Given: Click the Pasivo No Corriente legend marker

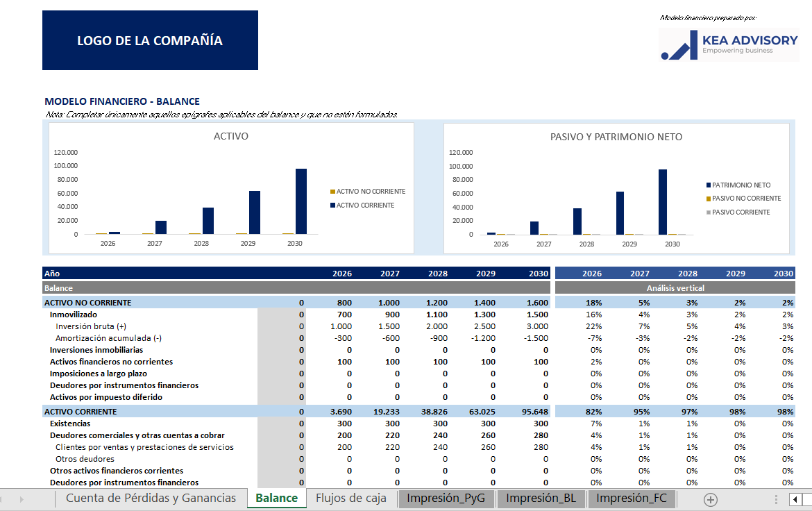Looking at the screenshot, I should (708, 199).
